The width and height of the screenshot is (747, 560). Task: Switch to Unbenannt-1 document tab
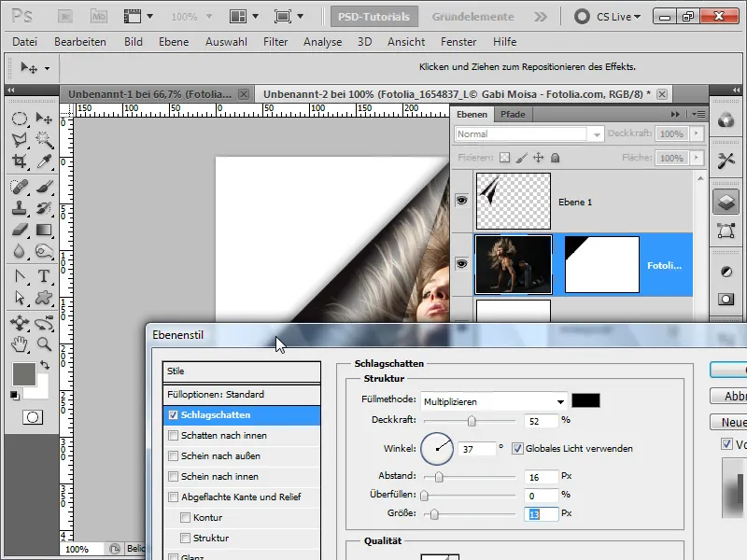(149, 94)
